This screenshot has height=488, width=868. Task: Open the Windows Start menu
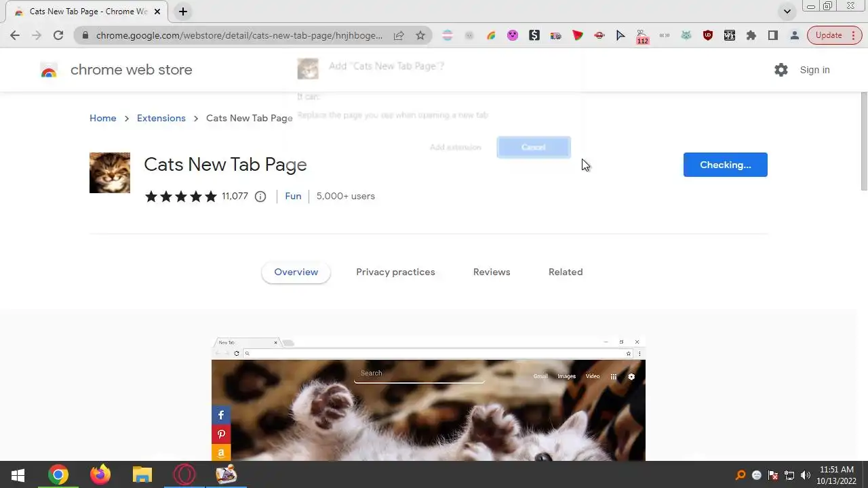tap(18, 475)
